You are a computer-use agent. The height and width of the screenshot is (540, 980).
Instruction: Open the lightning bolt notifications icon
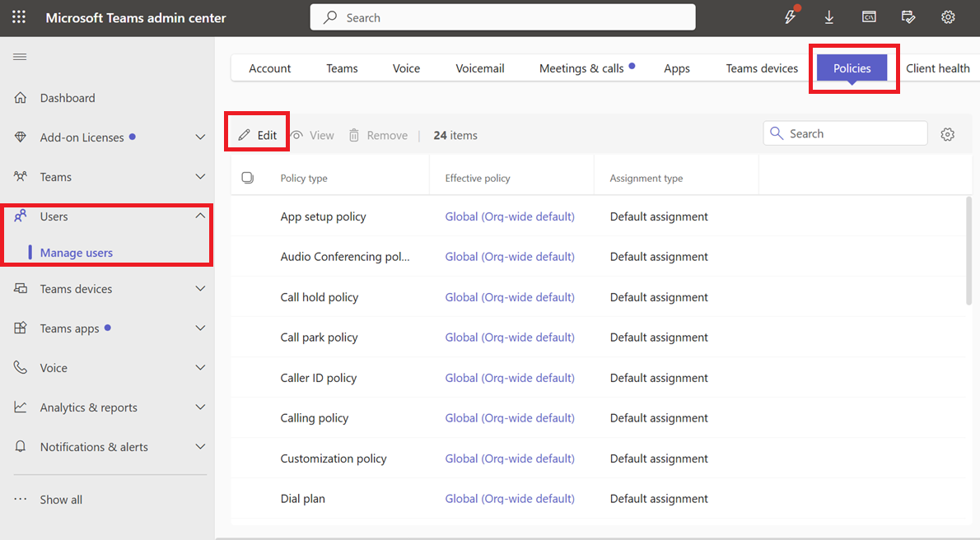click(791, 16)
